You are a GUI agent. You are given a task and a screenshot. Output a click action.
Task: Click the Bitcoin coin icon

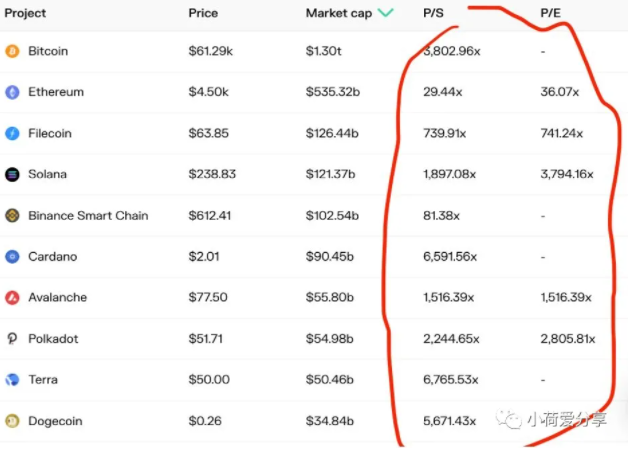(12, 51)
